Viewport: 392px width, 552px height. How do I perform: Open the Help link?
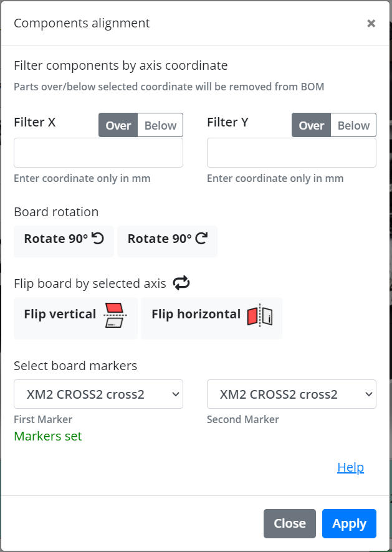coord(350,467)
